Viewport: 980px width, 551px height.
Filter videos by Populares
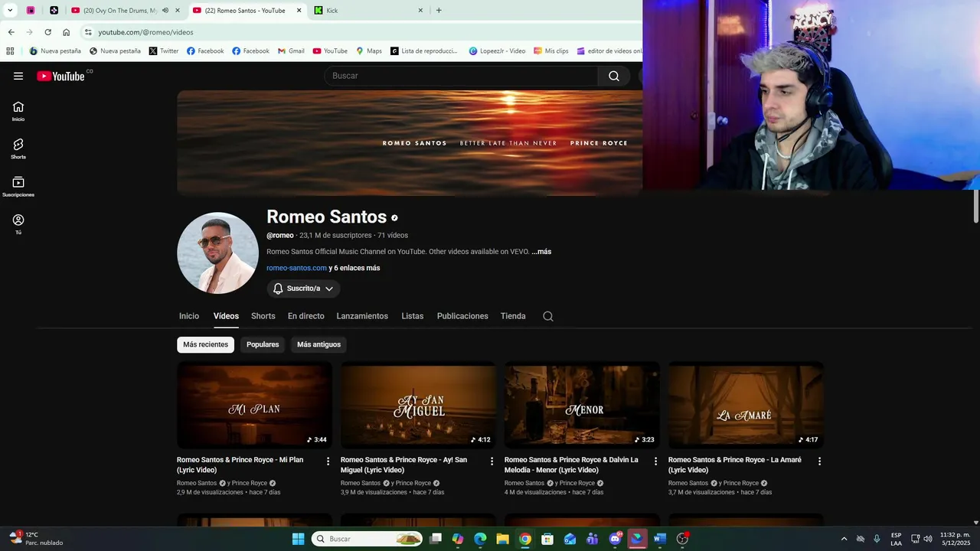click(263, 344)
